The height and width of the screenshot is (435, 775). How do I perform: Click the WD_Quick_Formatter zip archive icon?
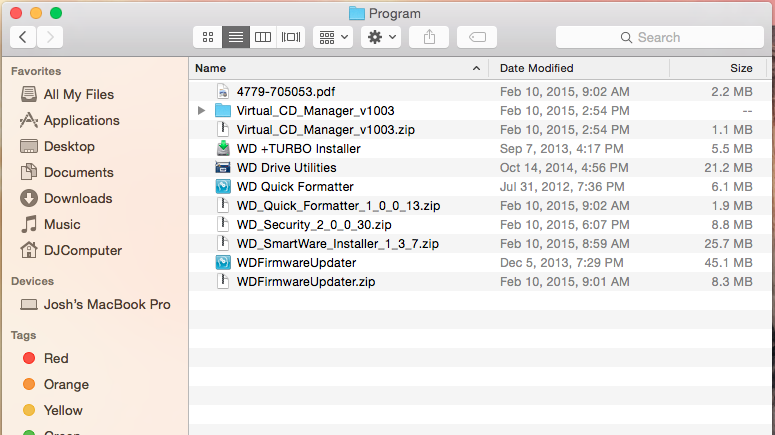(223, 206)
